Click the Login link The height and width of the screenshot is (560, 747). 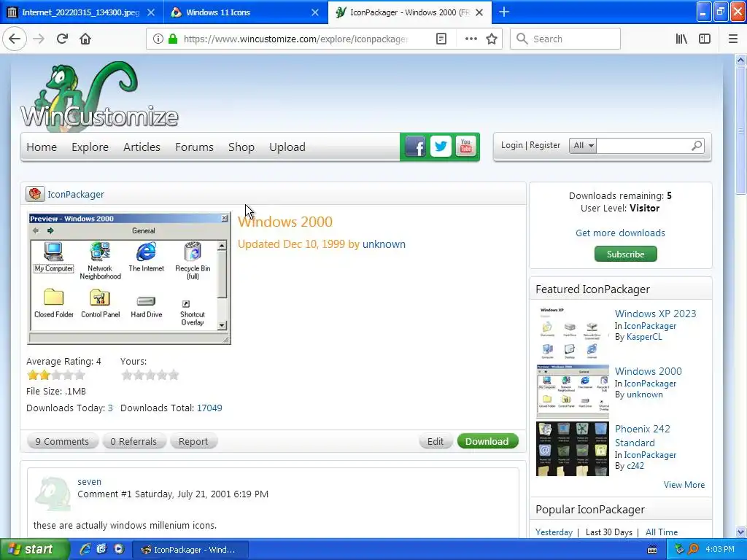tap(511, 145)
